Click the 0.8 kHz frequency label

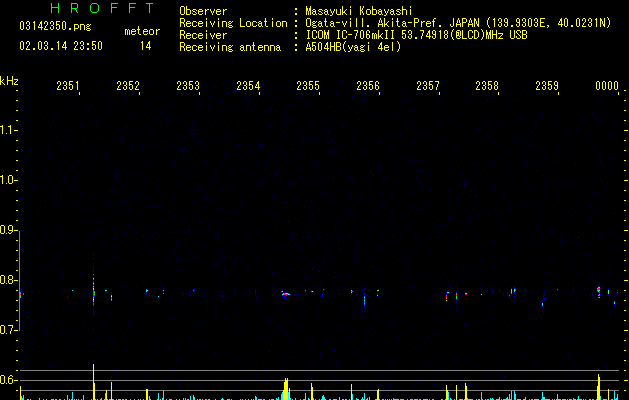click(8, 280)
